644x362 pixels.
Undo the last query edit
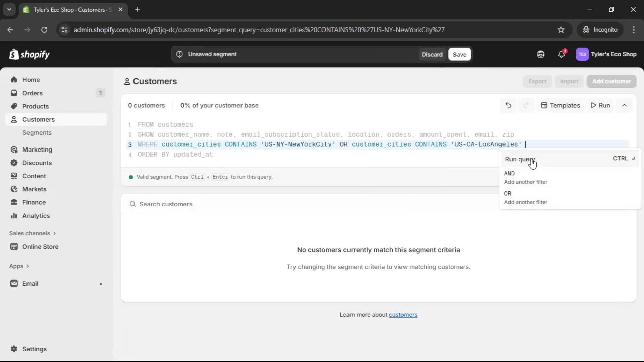click(508, 105)
